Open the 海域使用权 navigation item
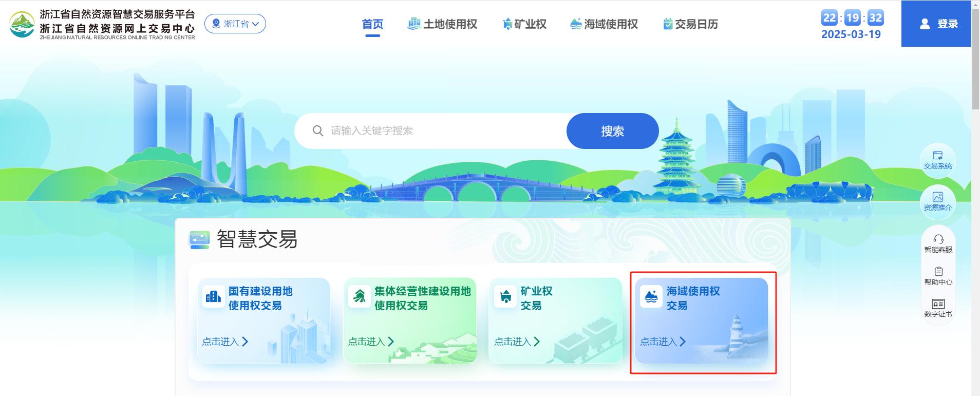Image resolution: width=980 pixels, height=396 pixels. point(604,24)
